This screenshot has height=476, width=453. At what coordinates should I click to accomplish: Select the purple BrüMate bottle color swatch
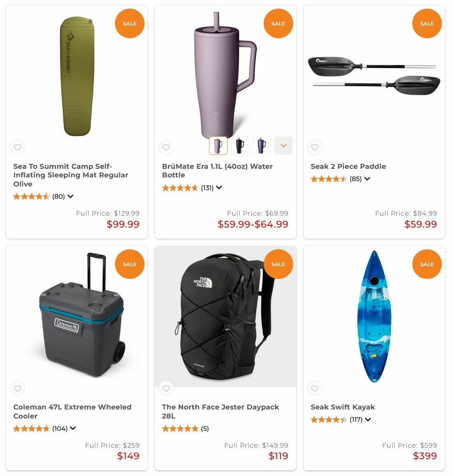point(218,145)
